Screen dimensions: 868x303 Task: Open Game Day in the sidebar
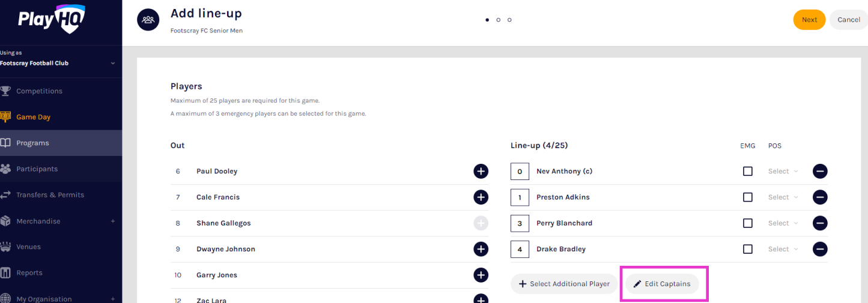click(33, 117)
